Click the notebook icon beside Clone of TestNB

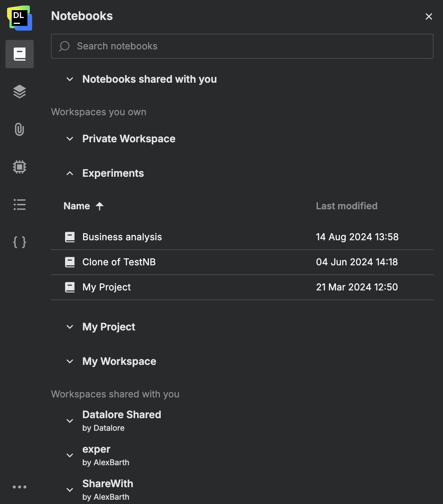pos(70,262)
